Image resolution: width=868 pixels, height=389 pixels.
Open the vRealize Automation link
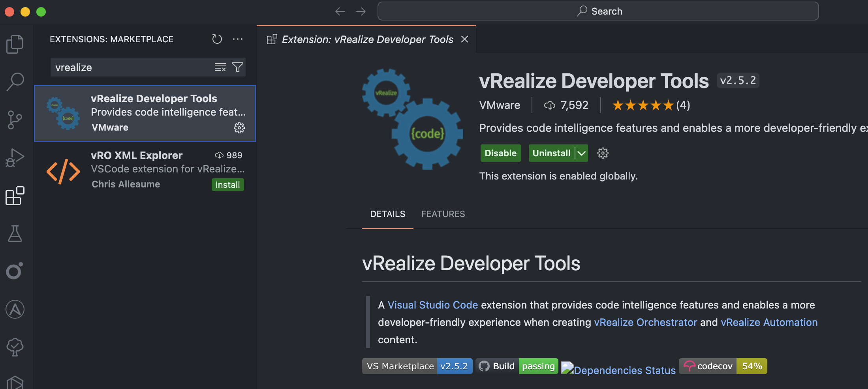[x=769, y=322]
